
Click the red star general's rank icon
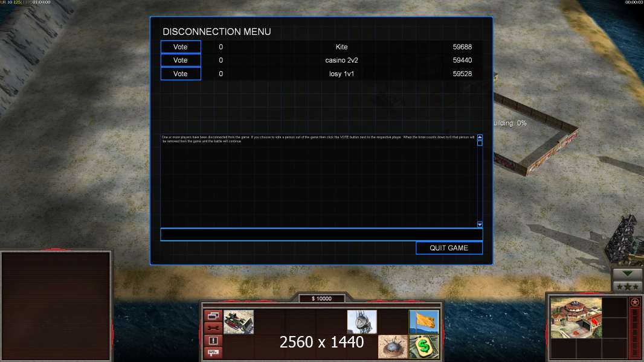(x=635, y=302)
